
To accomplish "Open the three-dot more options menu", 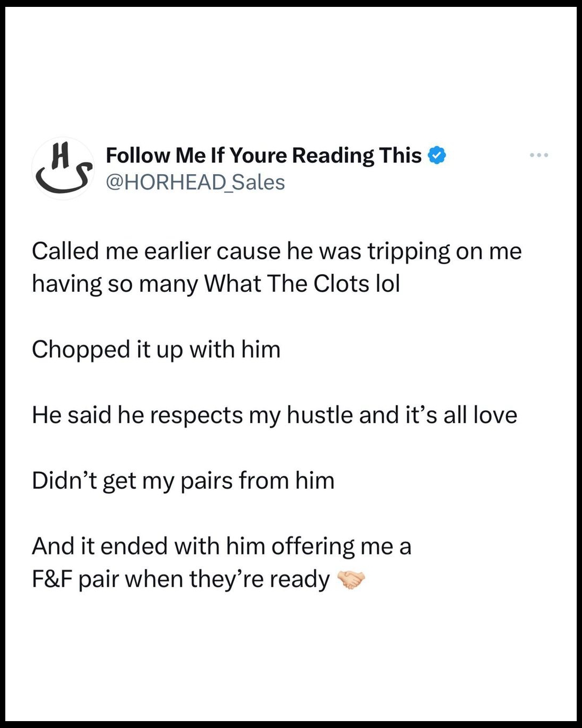I will (539, 155).
